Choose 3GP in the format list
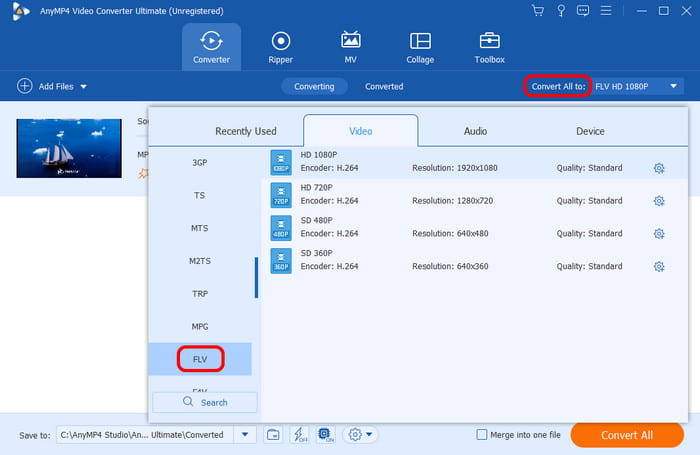 tap(200, 163)
